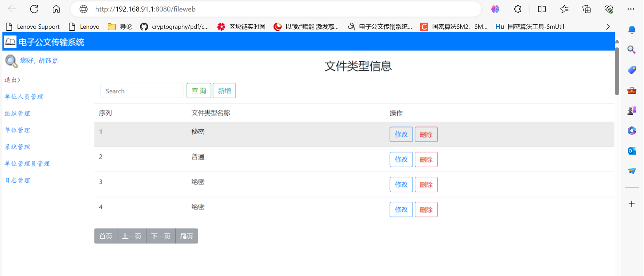
Task: Click the 新增 button
Action: (224, 91)
